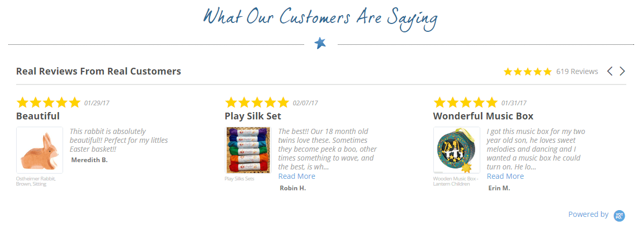Viewport: 644px width, 232px height.
Task: Click the Yotpo logo icon
Action: [619, 215]
